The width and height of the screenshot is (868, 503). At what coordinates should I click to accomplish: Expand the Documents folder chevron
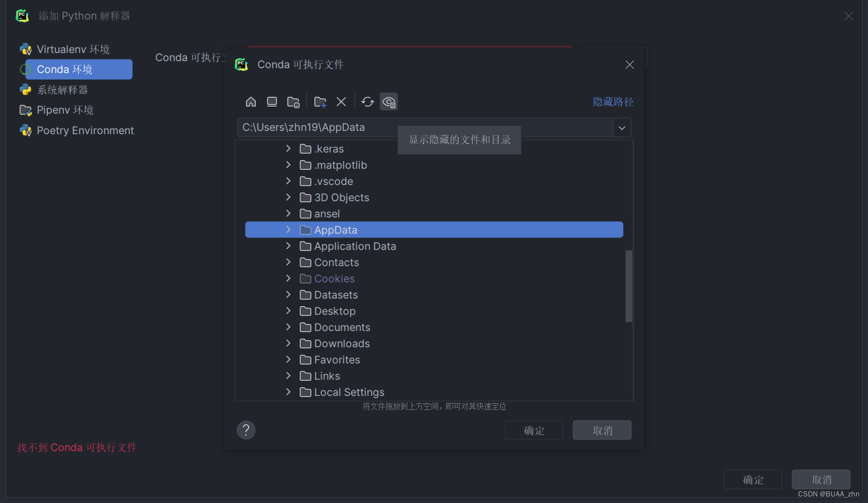tap(288, 327)
